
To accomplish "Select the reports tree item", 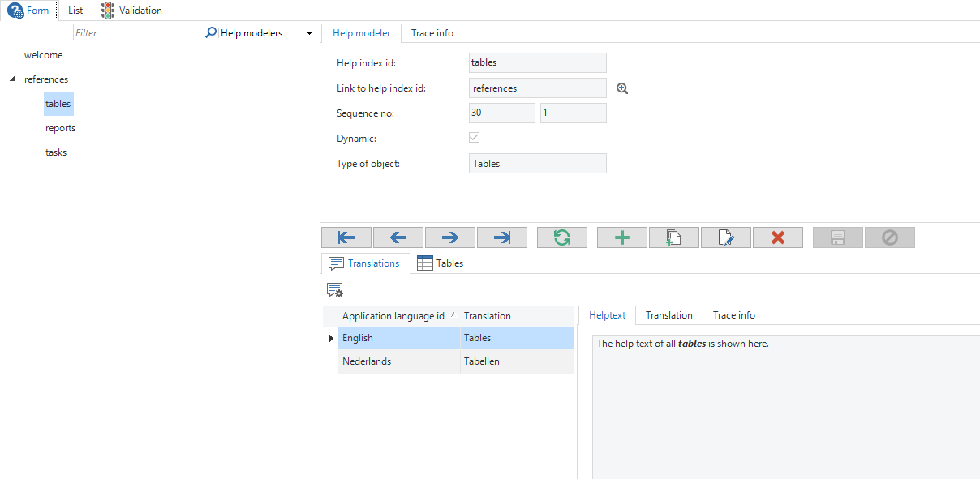I will [x=60, y=128].
